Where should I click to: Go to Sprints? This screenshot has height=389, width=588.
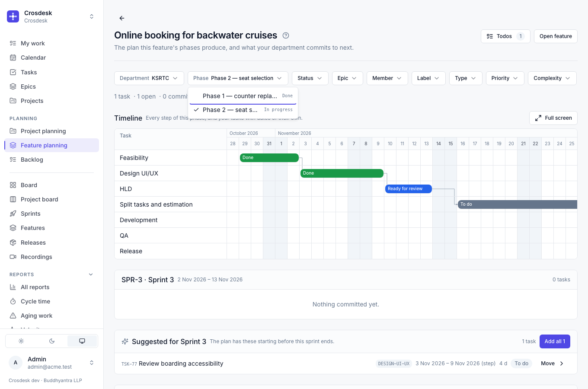(x=51, y=214)
